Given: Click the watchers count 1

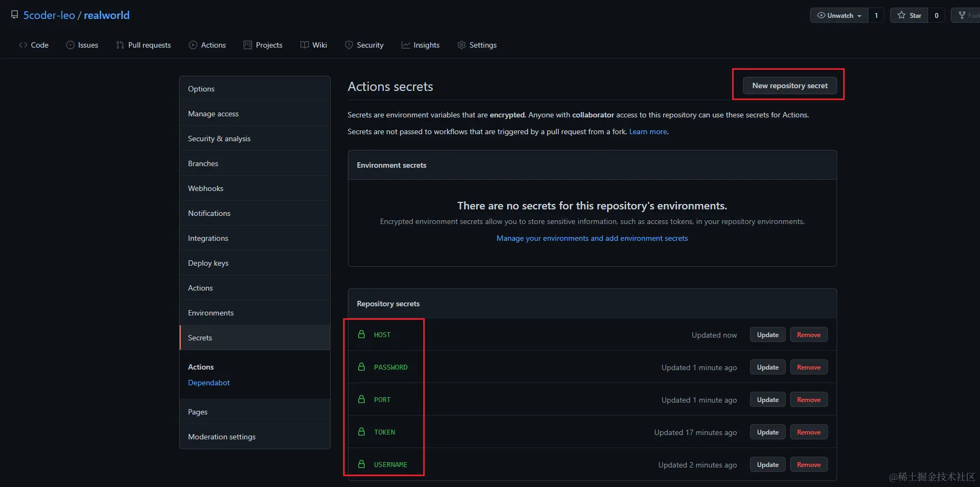Looking at the screenshot, I should tap(876, 15).
